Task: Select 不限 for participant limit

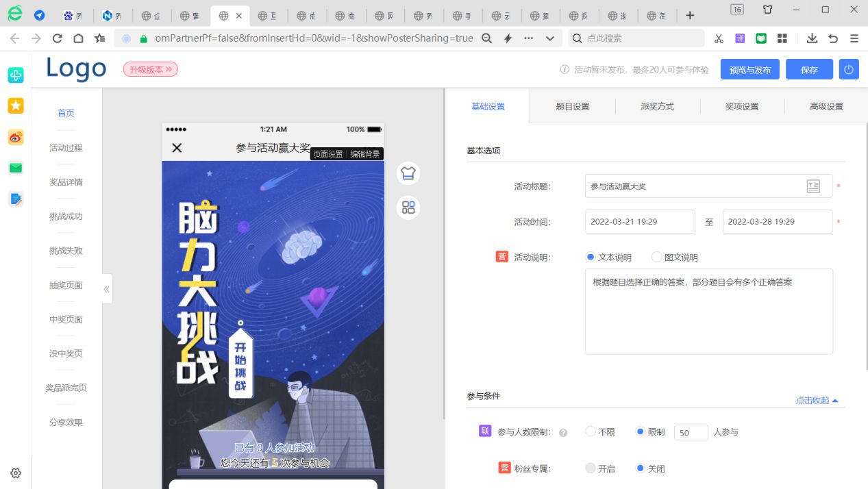Action: 591,432
